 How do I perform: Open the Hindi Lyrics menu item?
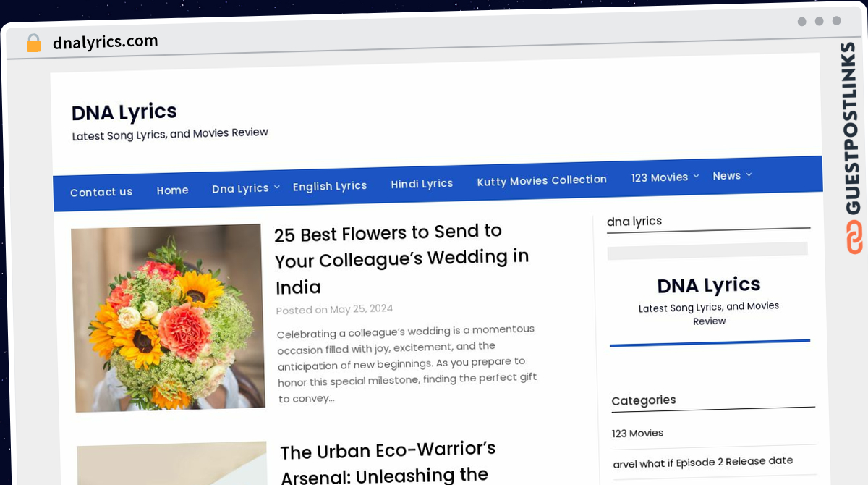(422, 184)
